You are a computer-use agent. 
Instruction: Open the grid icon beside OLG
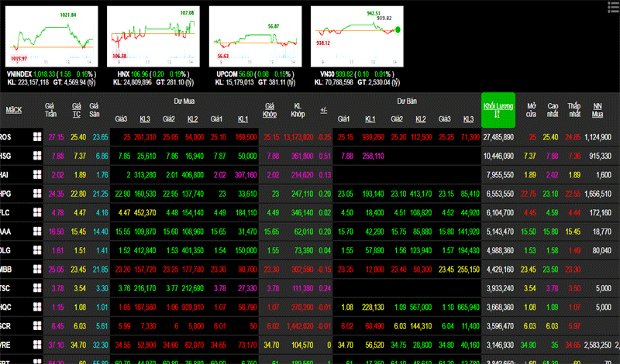click(37, 250)
